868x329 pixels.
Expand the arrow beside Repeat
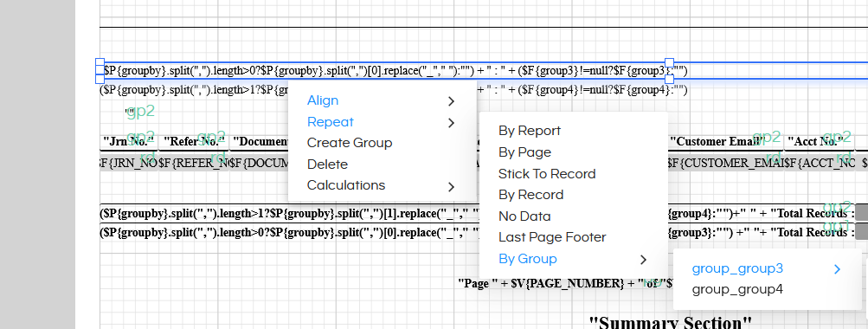pos(451,122)
